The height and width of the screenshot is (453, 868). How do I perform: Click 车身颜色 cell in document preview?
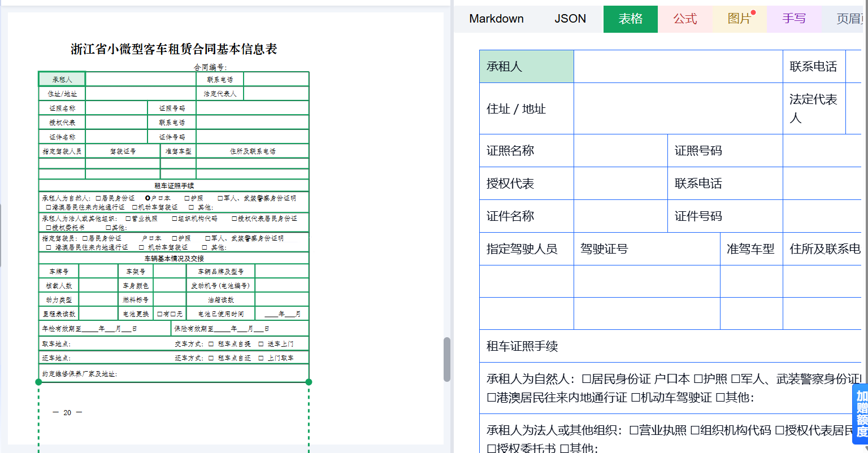(x=136, y=285)
